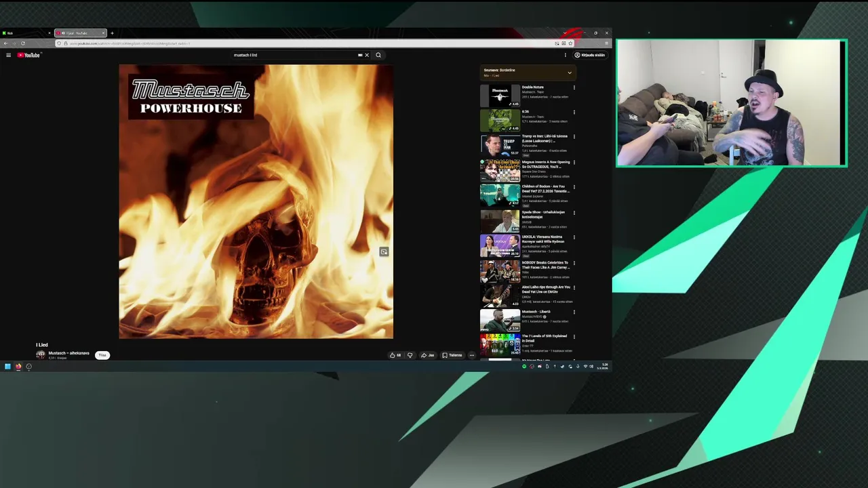
Task: Open Firefox from the taskbar
Action: [x=18, y=367]
